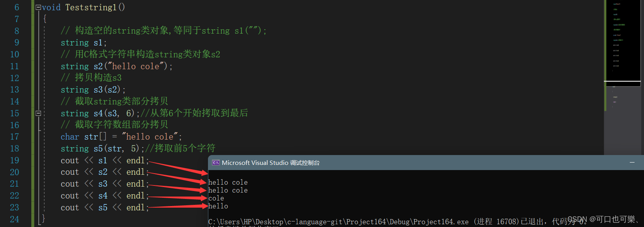Viewport: 644px width, 227px height.
Task: Click line number 6 in margin
Action: click(x=17, y=7)
